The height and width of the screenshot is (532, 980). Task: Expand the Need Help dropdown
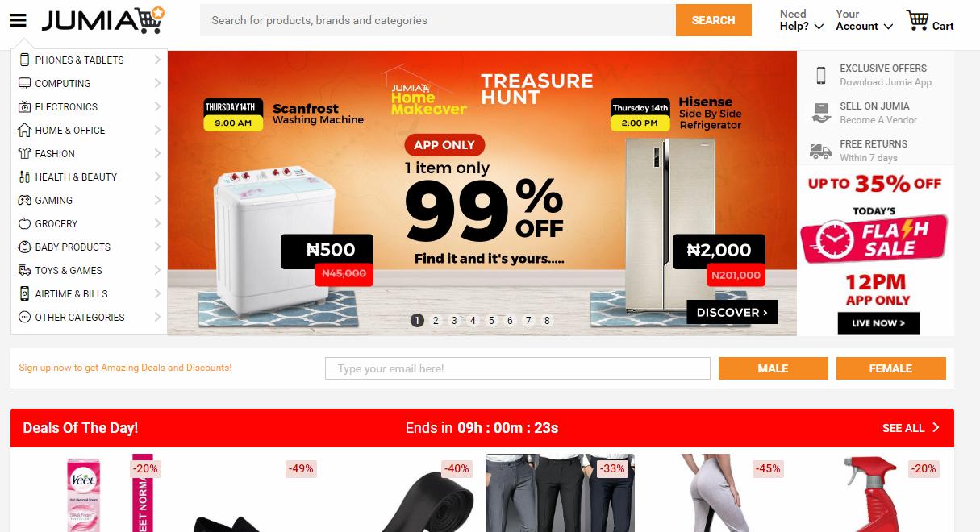801,20
